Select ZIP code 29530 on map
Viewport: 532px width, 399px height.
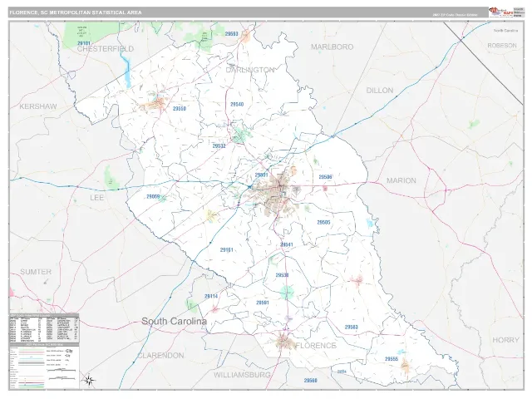point(282,275)
